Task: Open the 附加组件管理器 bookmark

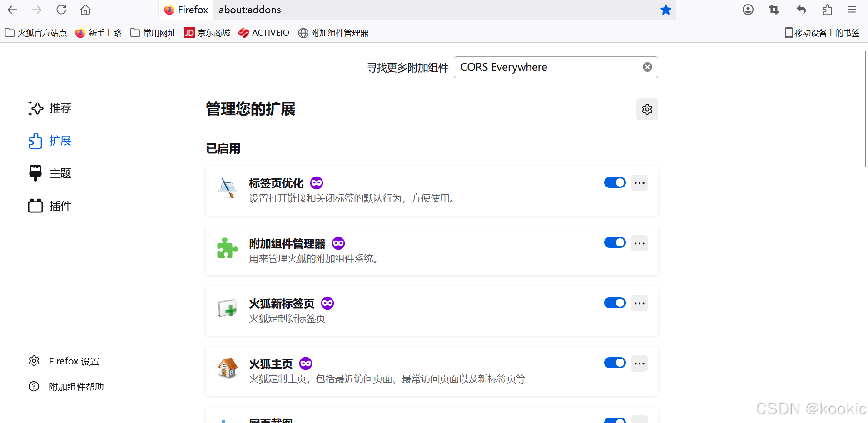Action: click(333, 33)
